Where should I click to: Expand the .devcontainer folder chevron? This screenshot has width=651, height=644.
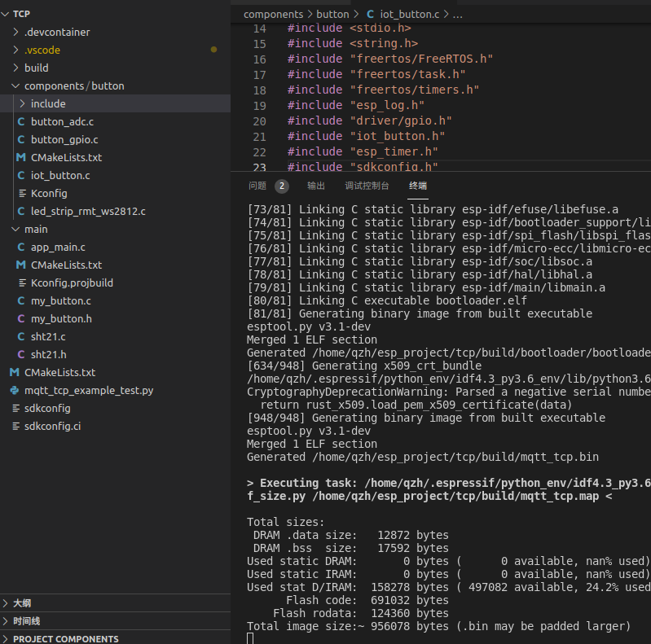coord(15,32)
